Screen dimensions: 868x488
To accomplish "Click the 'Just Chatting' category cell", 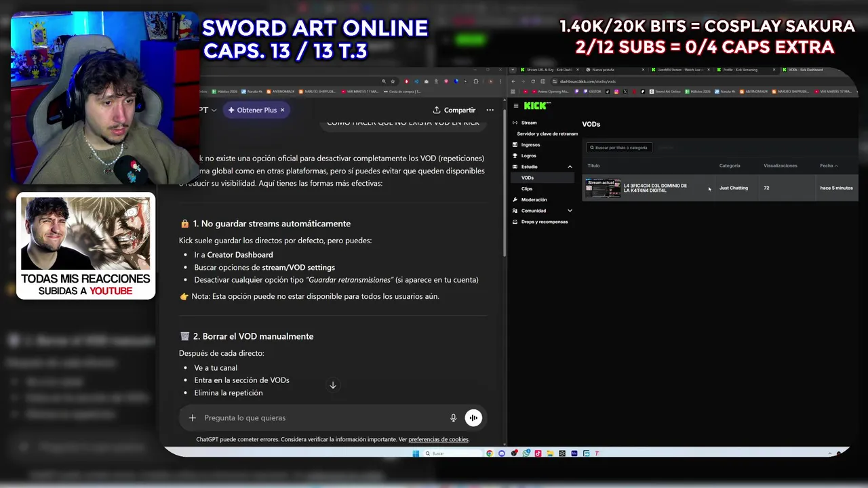I will tap(734, 188).
